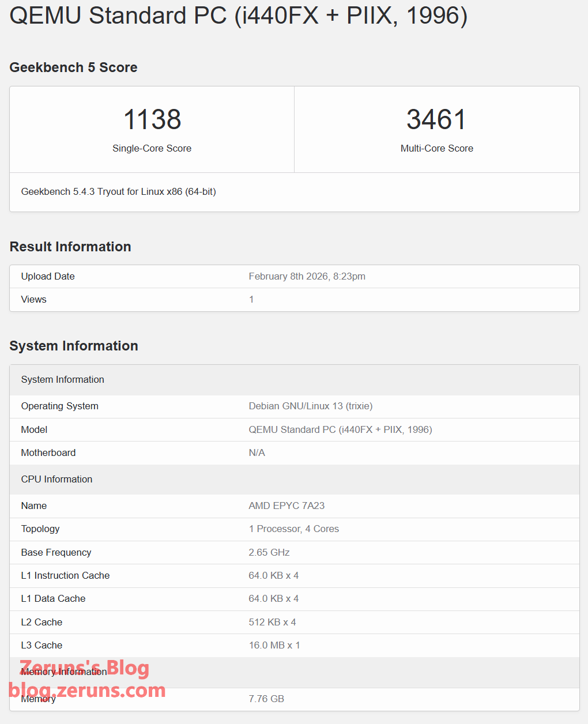Click the QEMU Standard PC page title
Screen dimensions: 588x724
click(238, 16)
